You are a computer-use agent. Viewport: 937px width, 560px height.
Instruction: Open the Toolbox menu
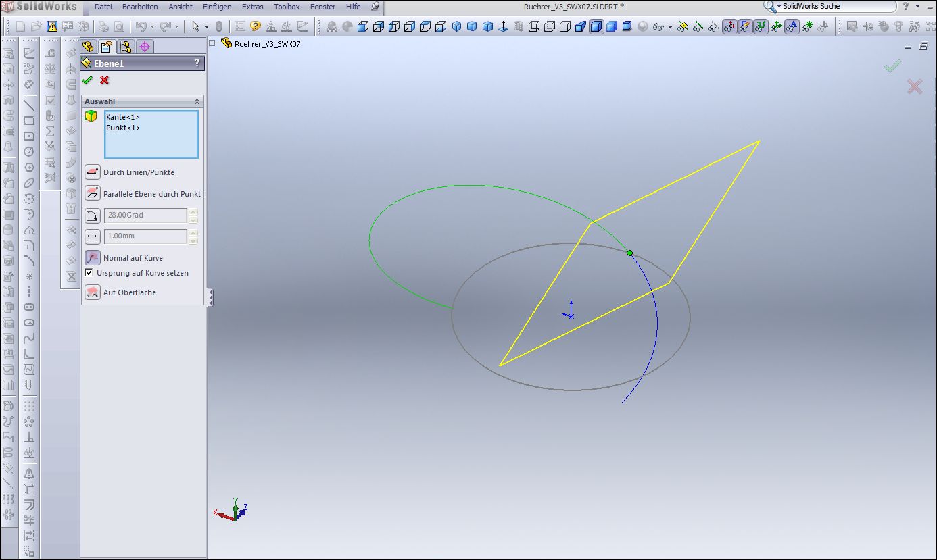[x=287, y=7]
